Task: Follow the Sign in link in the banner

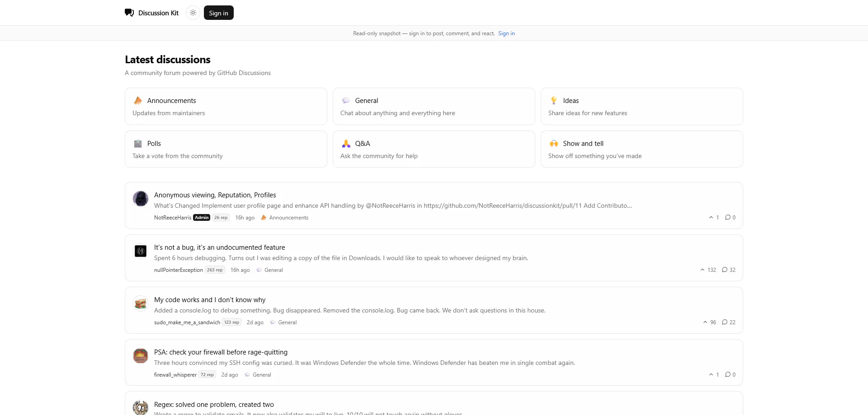Action: click(x=506, y=33)
